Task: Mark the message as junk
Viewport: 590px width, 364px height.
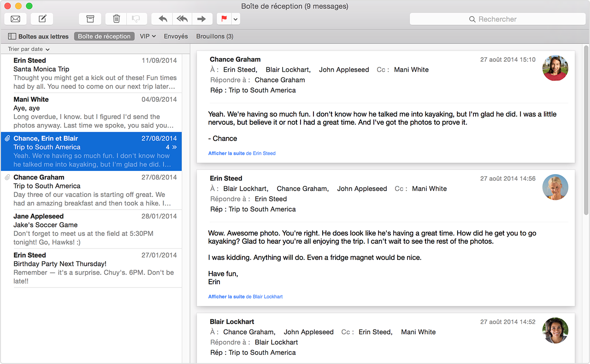Action: click(x=136, y=19)
